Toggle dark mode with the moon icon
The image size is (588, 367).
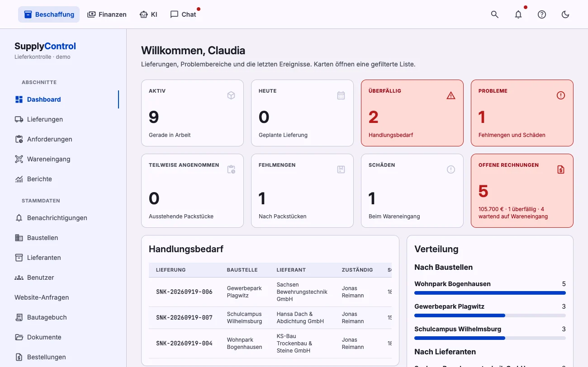pos(565,14)
